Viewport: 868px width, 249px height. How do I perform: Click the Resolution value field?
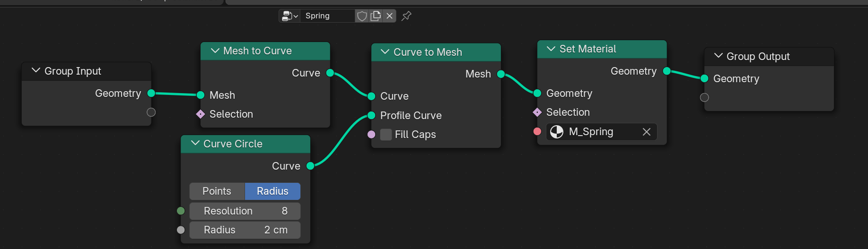245,211
